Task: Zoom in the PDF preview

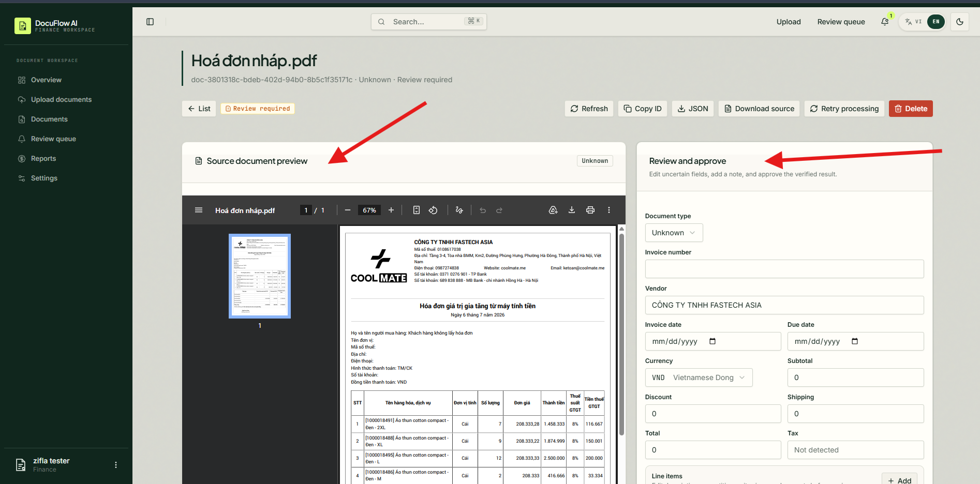Action: point(391,210)
